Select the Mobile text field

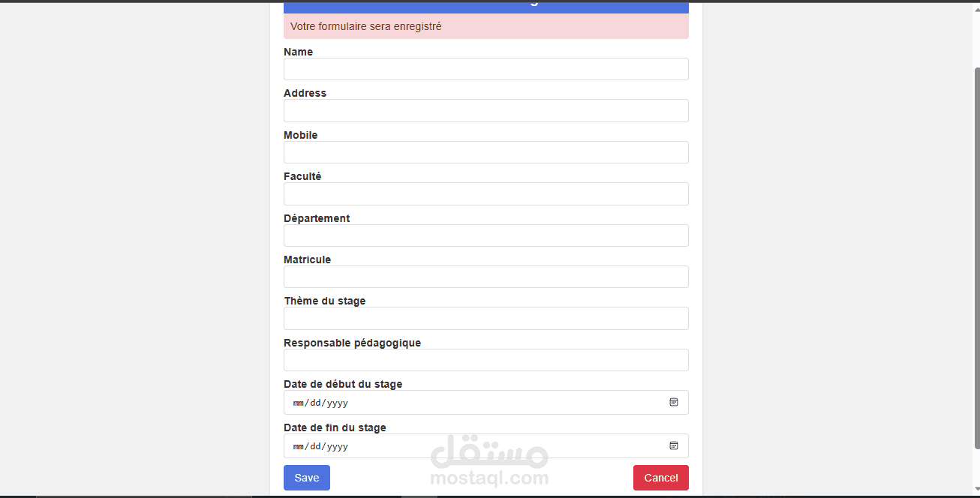tap(486, 152)
